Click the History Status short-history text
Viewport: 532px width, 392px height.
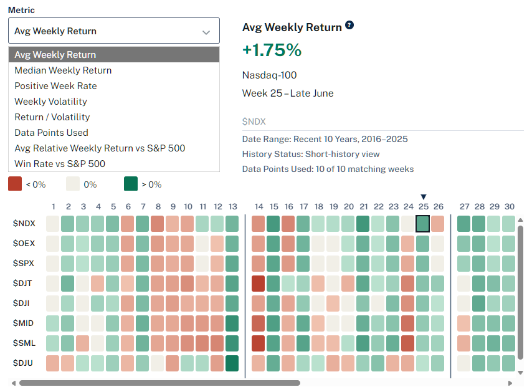pos(311,154)
